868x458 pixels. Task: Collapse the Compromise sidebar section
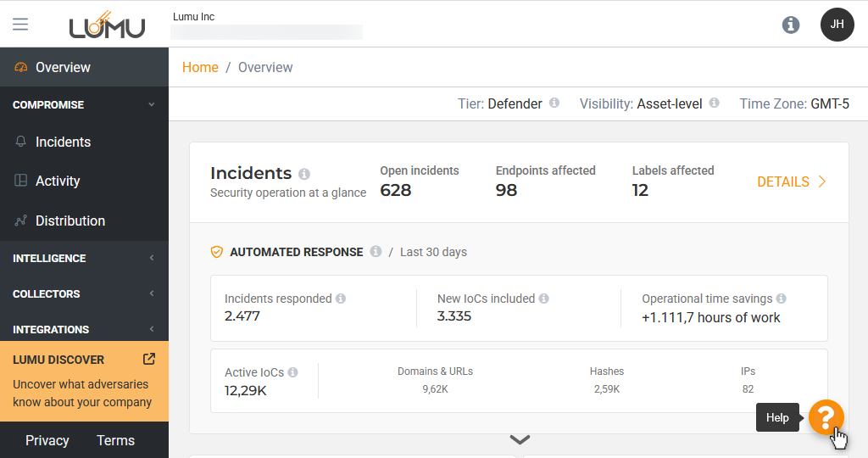(152, 105)
